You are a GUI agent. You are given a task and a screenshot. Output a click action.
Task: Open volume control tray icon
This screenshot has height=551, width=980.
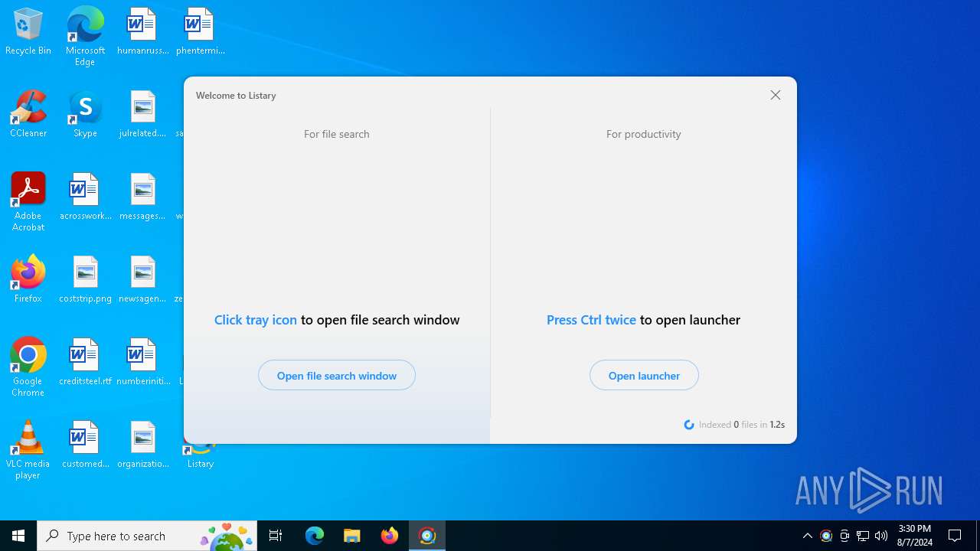[x=881, y=536]
